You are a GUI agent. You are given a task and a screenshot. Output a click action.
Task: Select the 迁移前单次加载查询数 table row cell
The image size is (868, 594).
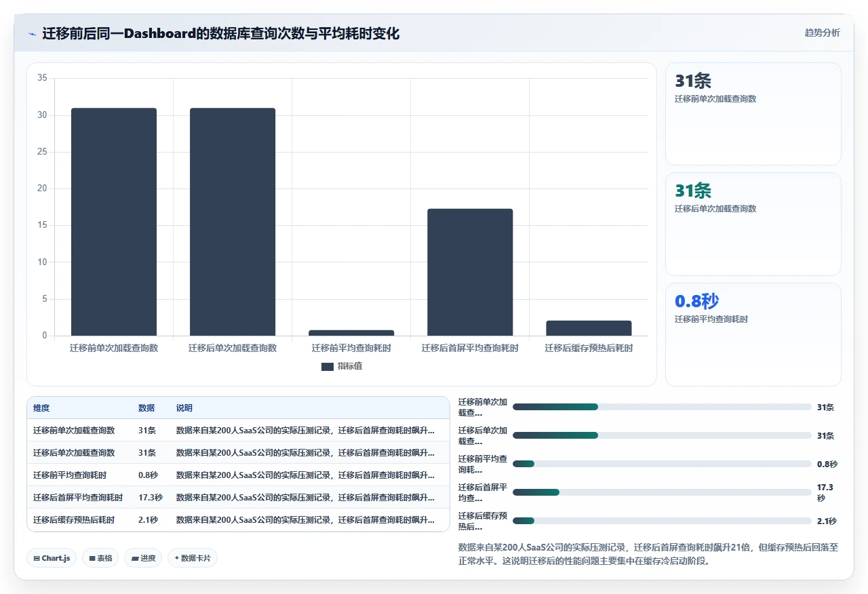point(74,431)
